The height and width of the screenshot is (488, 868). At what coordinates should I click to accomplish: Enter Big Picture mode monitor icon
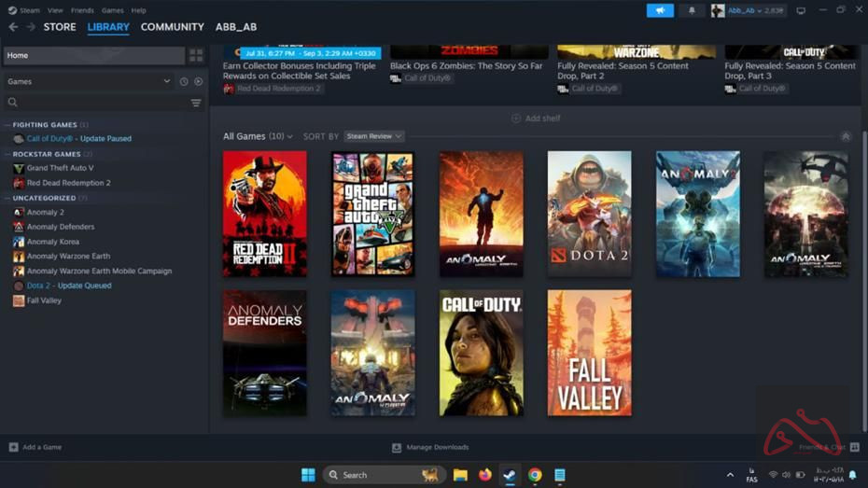[801, 10]
